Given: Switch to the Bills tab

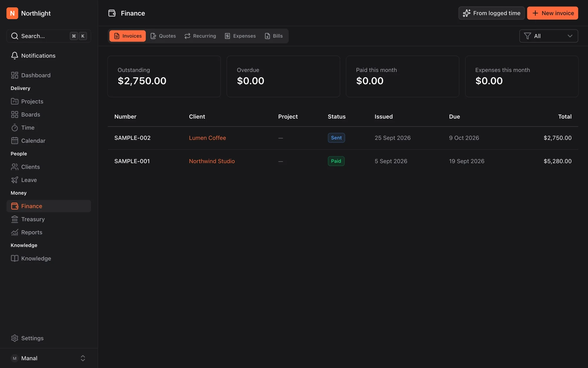Looking at the screenshot, I should pos(274,36).
